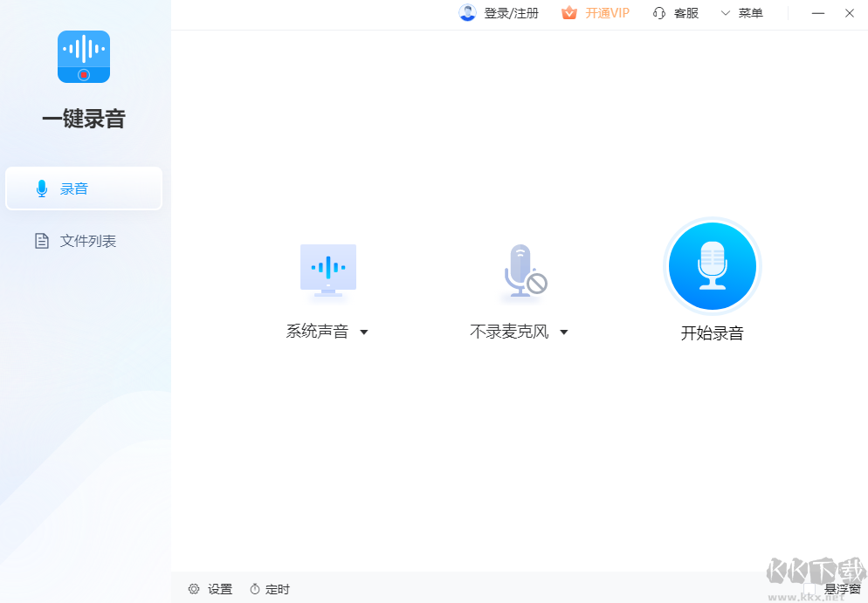Screen dimensions: 868x603
Task: Click the 登录/注册 login link
Action: (509, 12)
